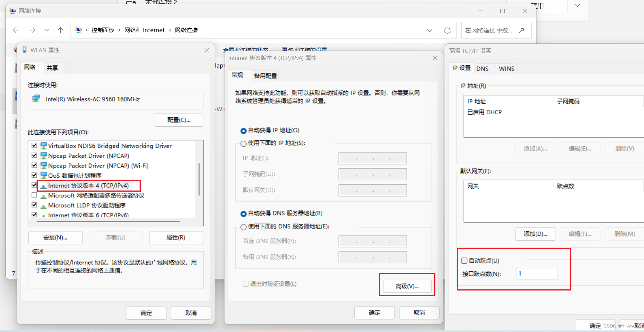Select 自动获得 IP 地址(O) radio button
Screen dimensions: 644x332
tap(244, 131)
